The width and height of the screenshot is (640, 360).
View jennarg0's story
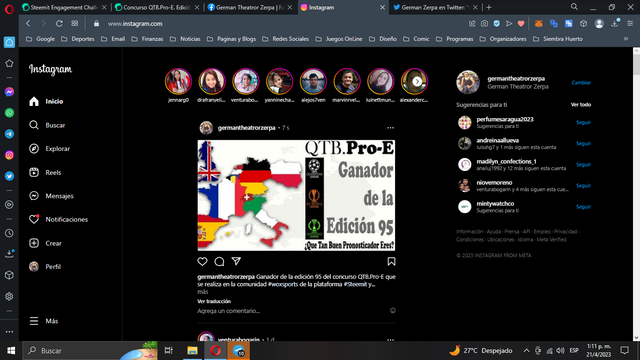coord(178,81)
